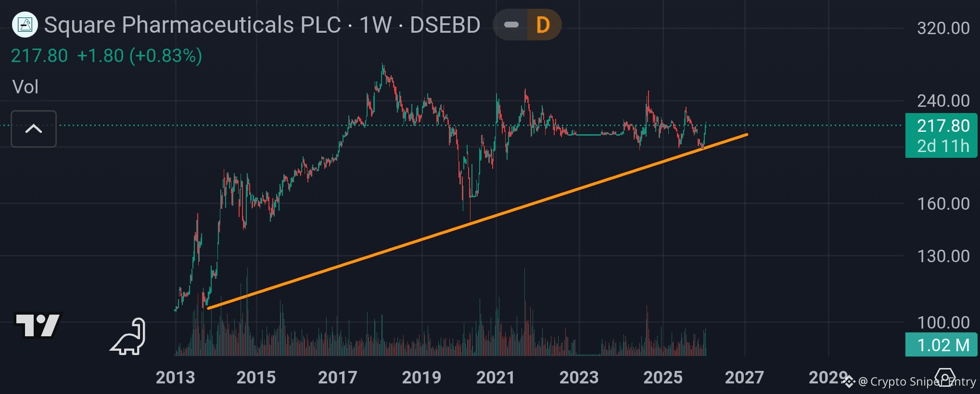Toggle the minus pill next to D badge
The height and width of the screenshot is (394, 980).
(x=511, y=25)
